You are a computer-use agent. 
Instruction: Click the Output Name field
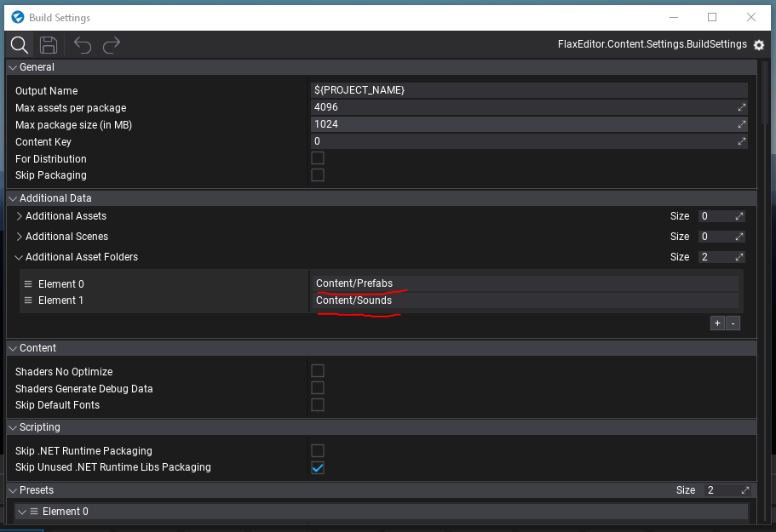(529, 90)
